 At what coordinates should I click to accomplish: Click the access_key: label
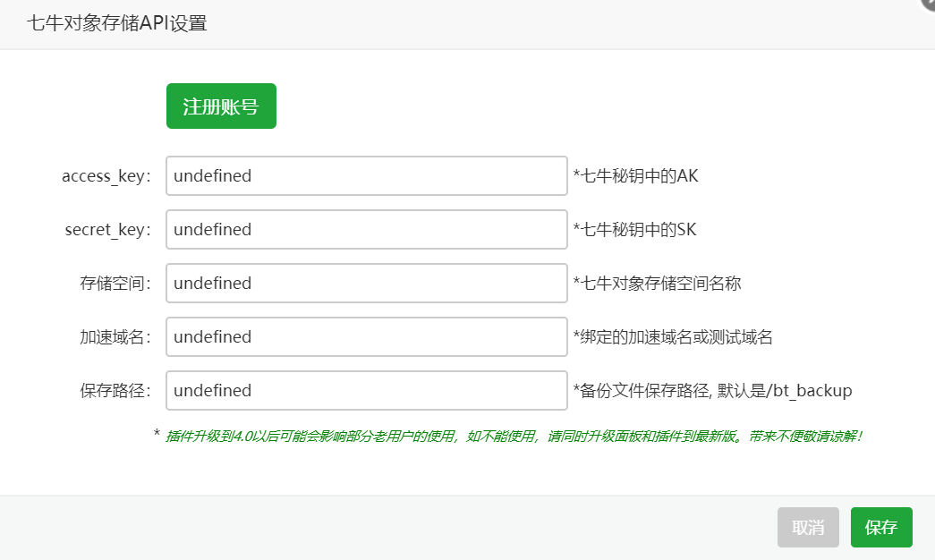[106, 176]
